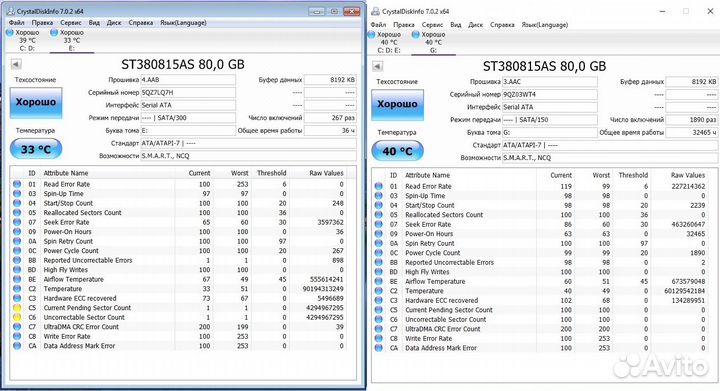
Task: Click serial number field 5QZ7LQ7H
Action: [x=188, y=92]
